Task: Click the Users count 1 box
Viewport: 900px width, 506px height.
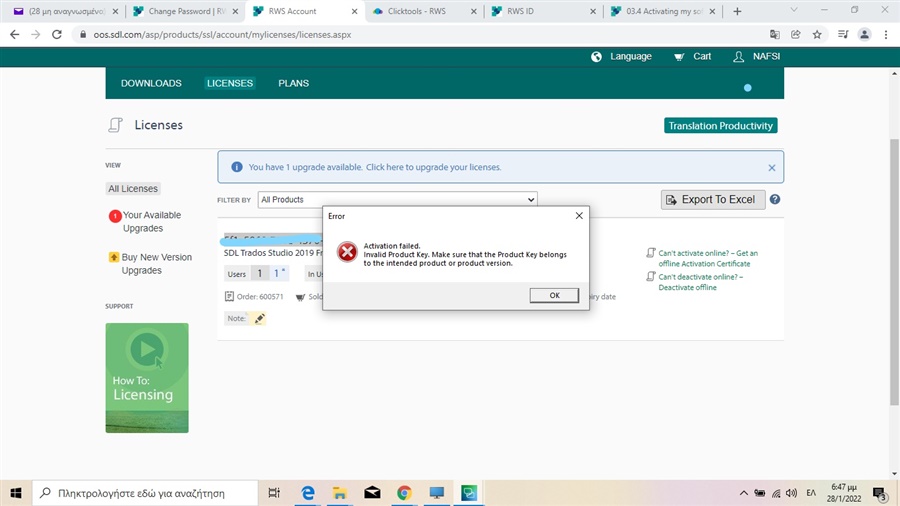Action: tap(259, 274)
